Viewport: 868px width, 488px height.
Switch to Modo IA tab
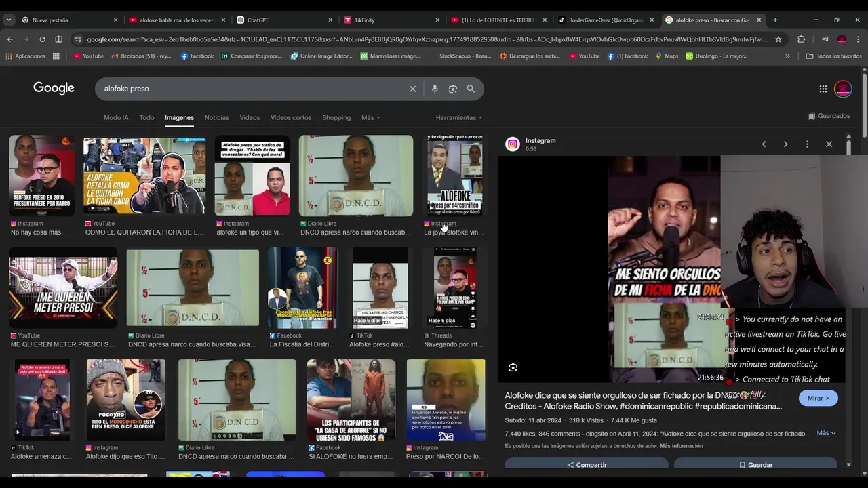pyautogui.click(x=116, y=117)
